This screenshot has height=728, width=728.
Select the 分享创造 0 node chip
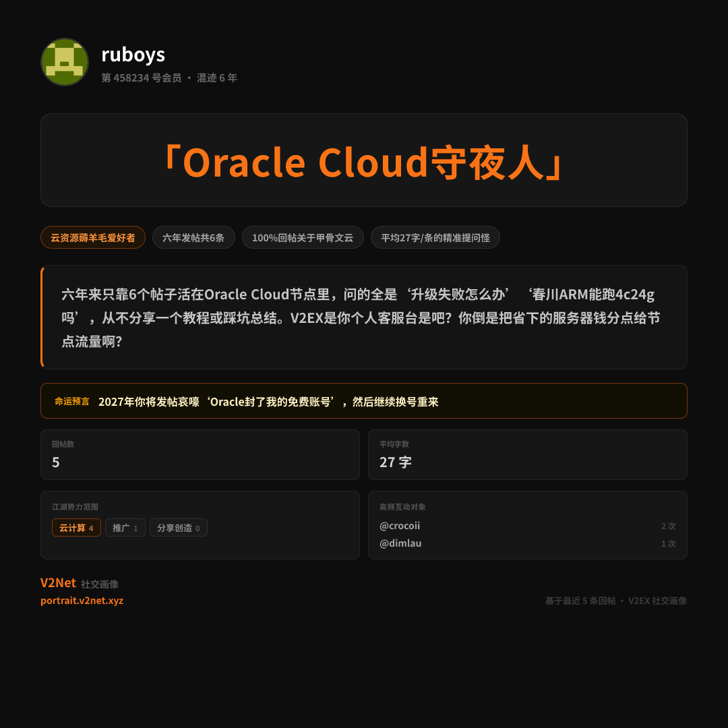(x=178, y=527)
